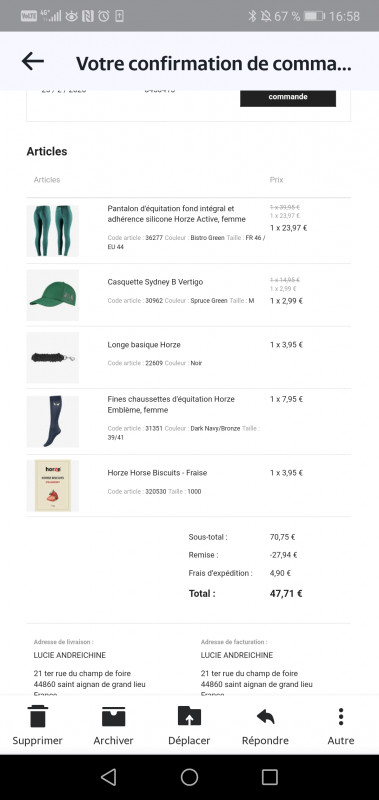This screenshot has height=800, width=379.
Task: Open Casquette Sydney B Vertigo link
Action: pos(155,282)
